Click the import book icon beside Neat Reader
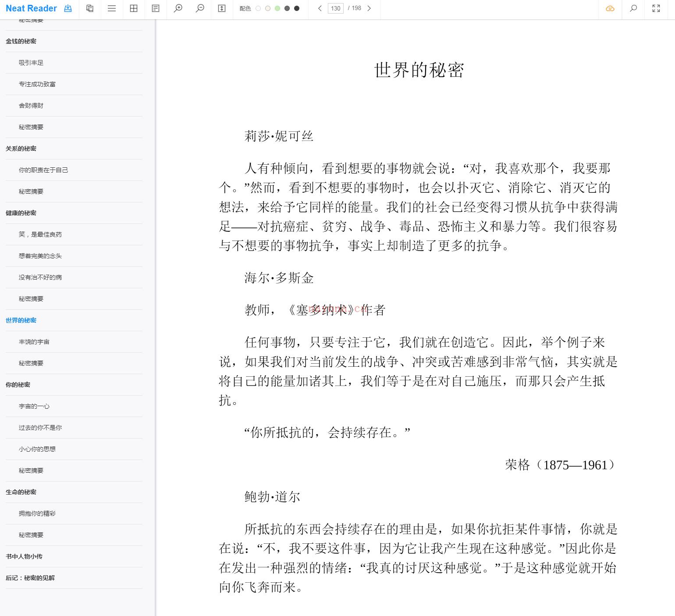The height and width of the screenshot is (616, 675). click(68, 8)
